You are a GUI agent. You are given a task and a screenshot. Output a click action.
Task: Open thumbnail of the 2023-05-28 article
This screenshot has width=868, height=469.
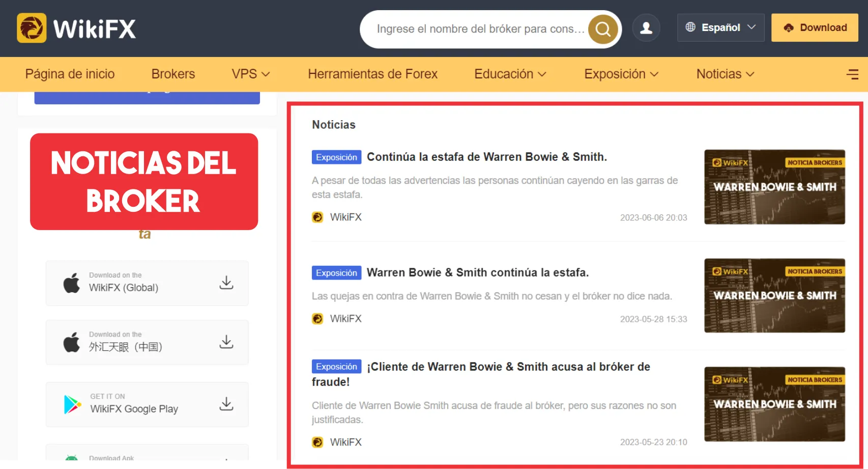[774, 295]
